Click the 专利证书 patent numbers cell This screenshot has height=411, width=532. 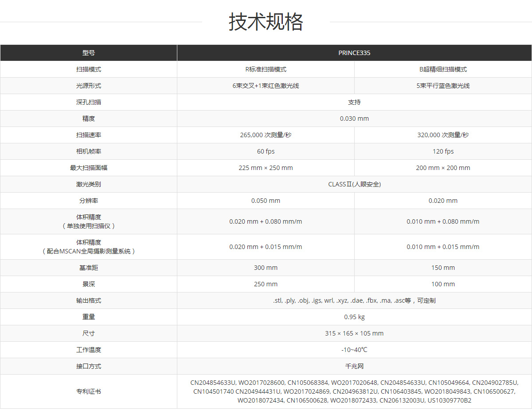[354, 391]
